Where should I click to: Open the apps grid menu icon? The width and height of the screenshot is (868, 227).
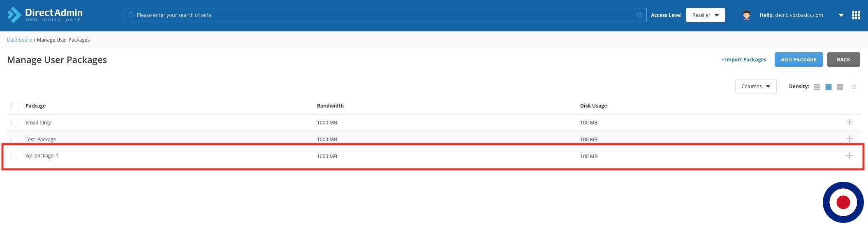[856, 15]
